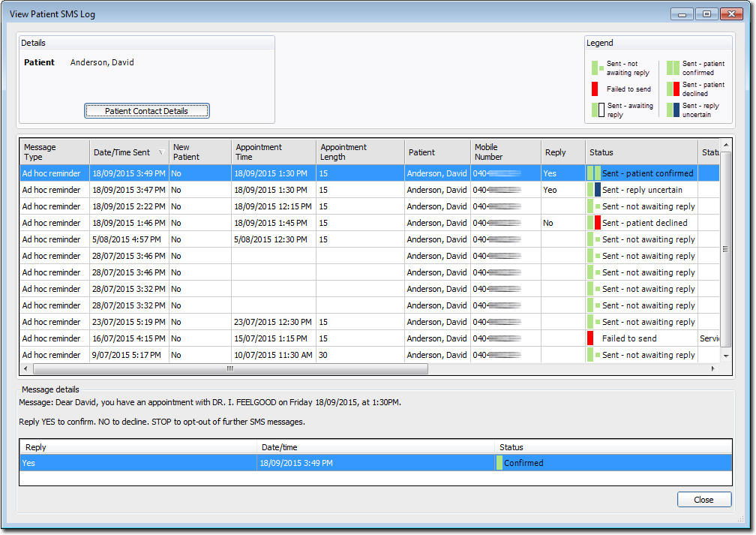This screenshot has height=535, width=756.
Task: Close the SMS log dialog
Action: tap(703, 500)
